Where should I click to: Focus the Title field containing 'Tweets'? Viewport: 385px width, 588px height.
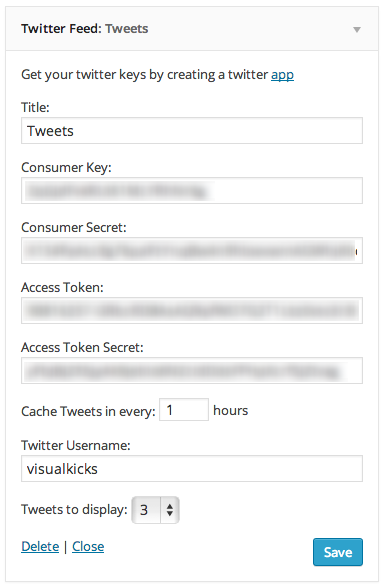click(x=192, y=130)
